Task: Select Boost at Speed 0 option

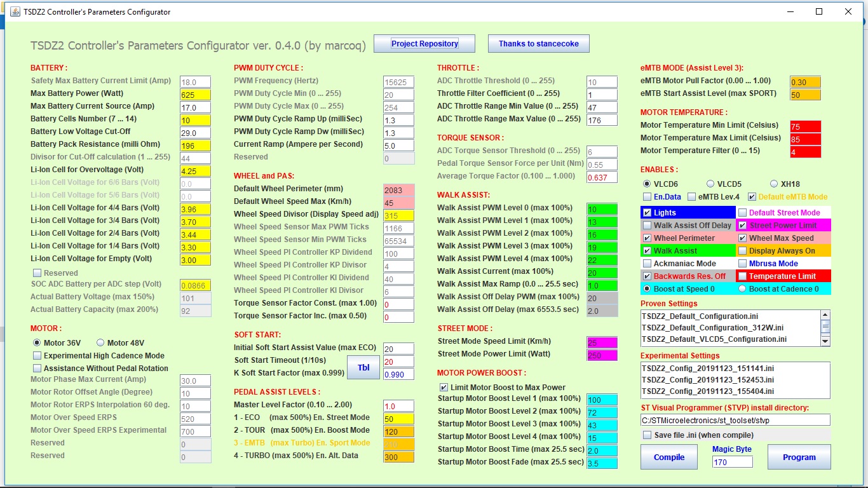Action: tap(647, 289)
